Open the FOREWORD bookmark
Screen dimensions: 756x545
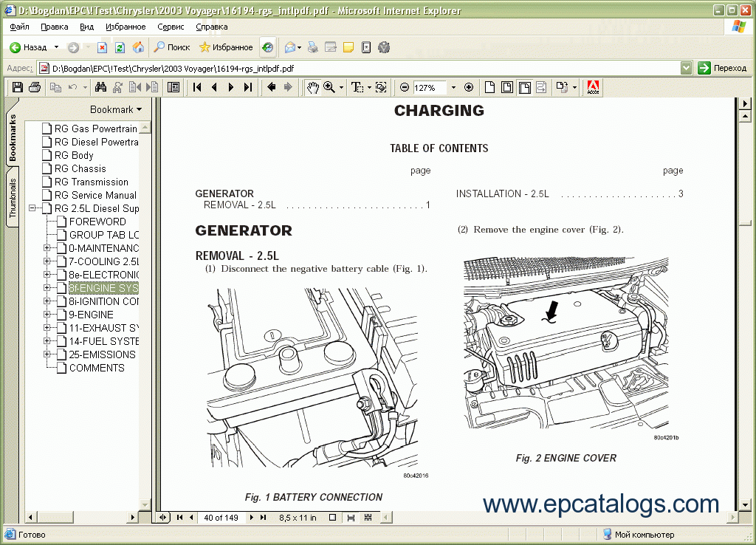coord(97,222)
